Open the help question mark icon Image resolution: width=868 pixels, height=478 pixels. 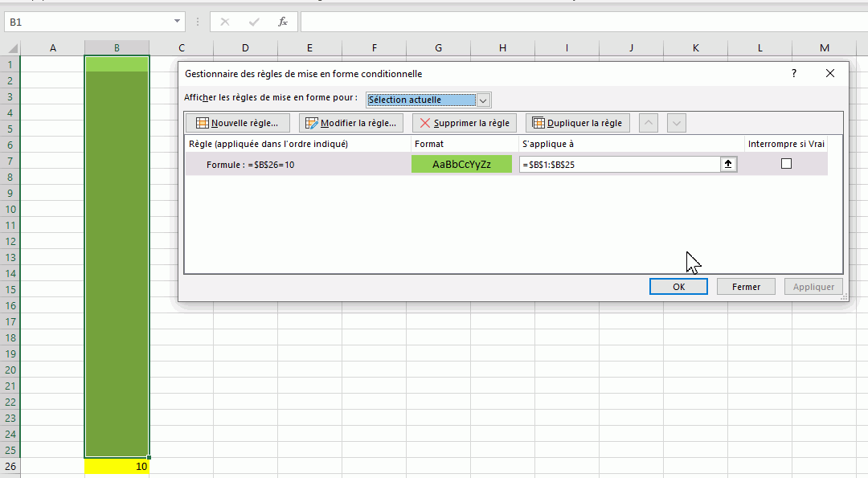(x=794, y=73)
